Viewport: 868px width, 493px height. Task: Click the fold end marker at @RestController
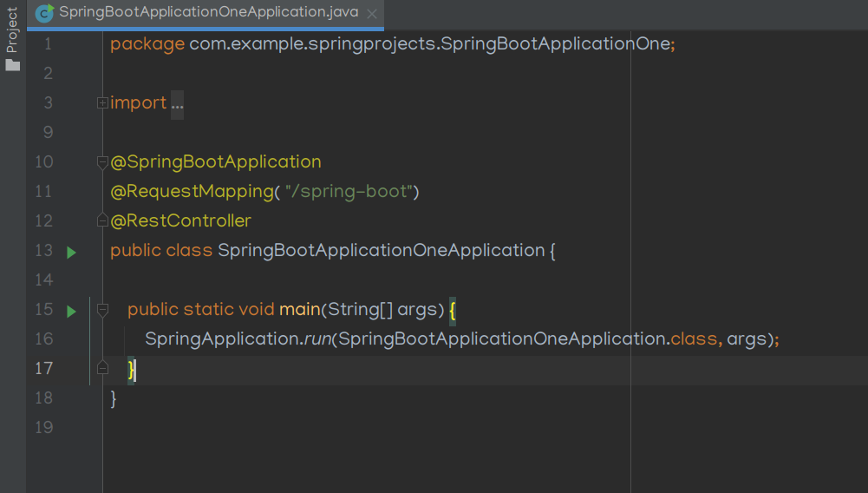tap(102, 220)
